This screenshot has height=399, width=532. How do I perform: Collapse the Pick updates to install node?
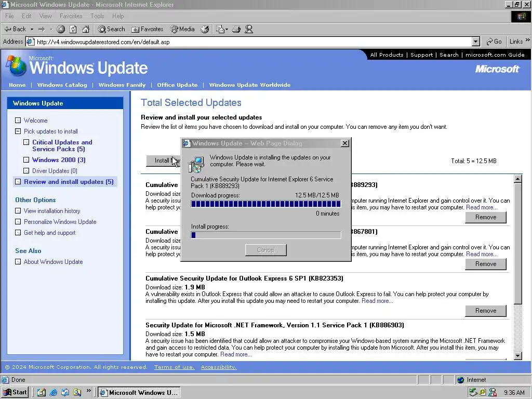pyautogui.click(x=18, y=131)
